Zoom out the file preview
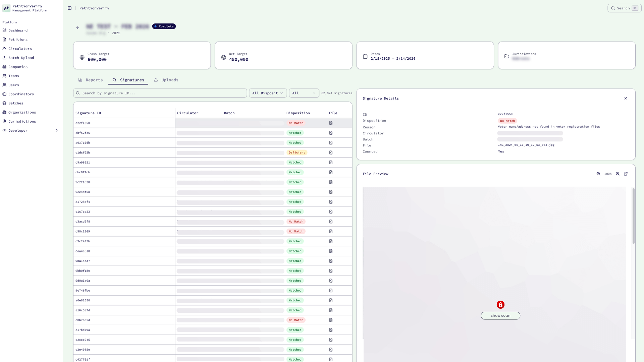 pyautogui.click(x=598, y=174)
